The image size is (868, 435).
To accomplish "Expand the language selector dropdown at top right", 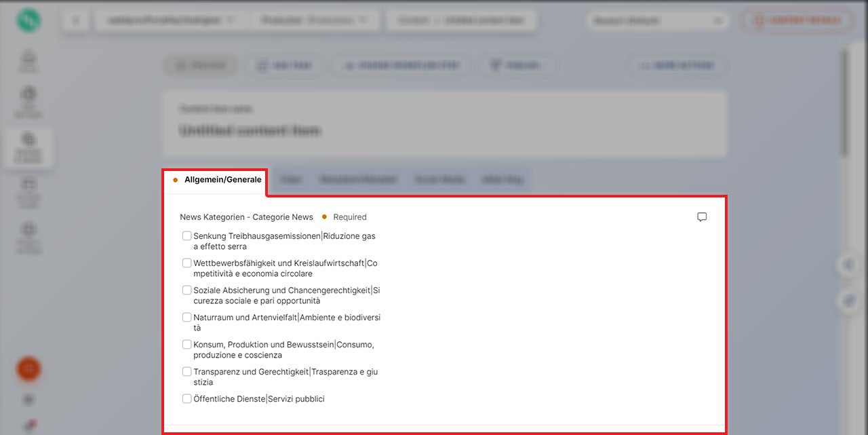I will coord(656,20).
